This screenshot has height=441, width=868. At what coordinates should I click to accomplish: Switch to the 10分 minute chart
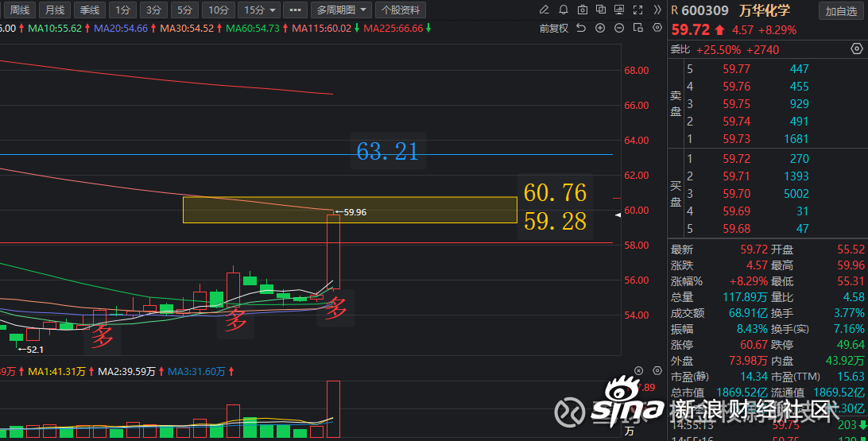click(x=218, y=10)
